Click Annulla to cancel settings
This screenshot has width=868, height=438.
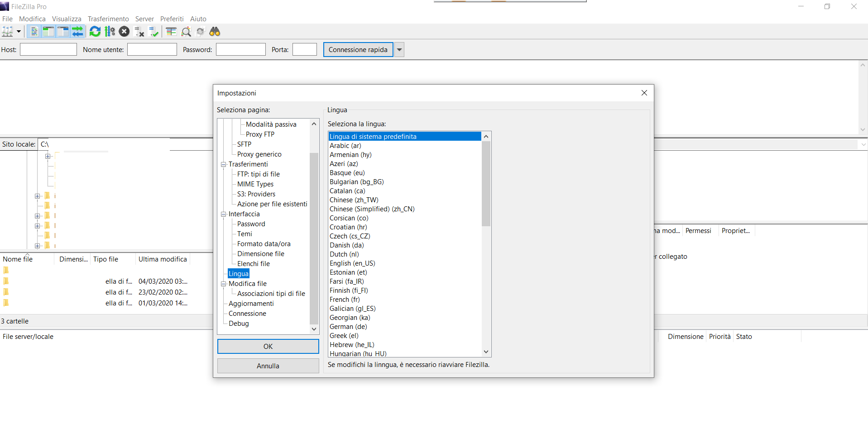pos(268,366)
